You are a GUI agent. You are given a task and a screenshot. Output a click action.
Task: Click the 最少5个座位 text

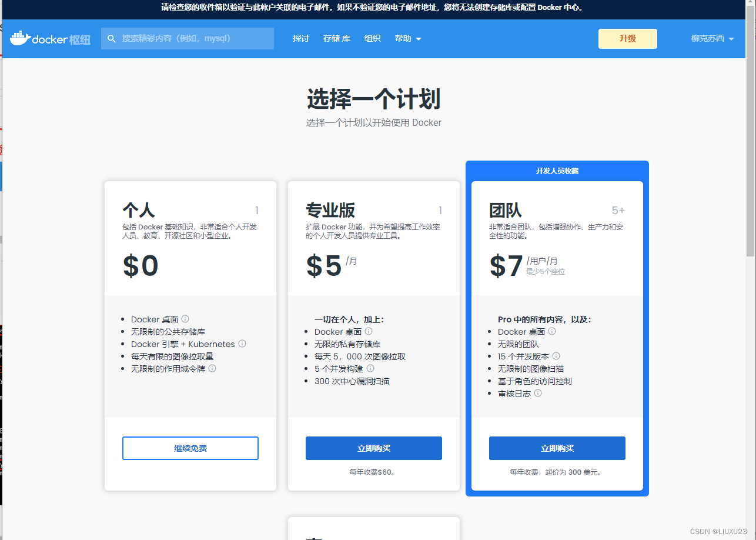[546, 272]
